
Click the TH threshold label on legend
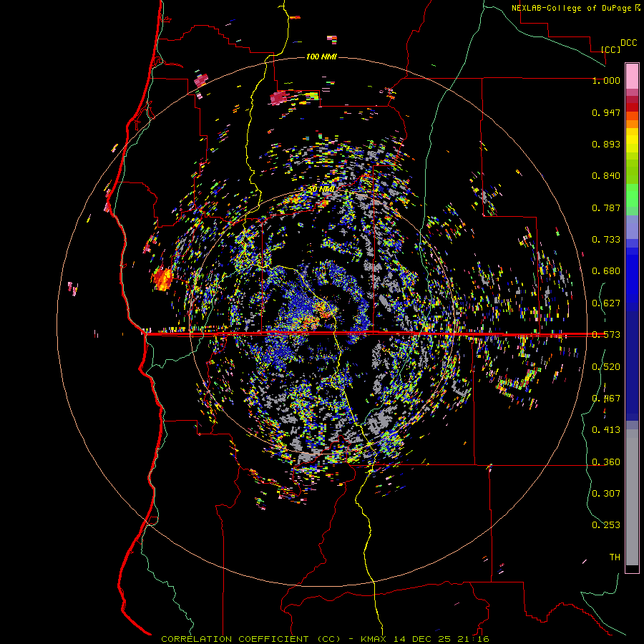tap(615, 557)
